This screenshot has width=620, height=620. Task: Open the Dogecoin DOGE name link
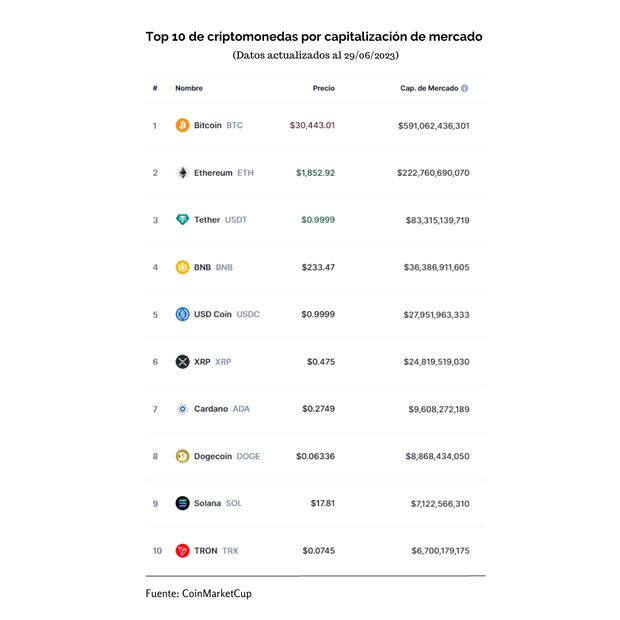click(x=226, y=456)
